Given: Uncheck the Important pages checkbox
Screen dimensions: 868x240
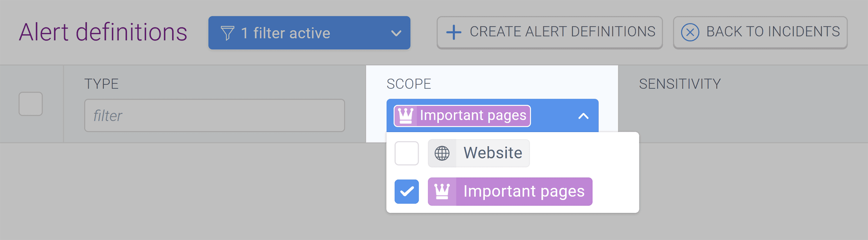Looking at the screenshot, I should pos(407,191).
